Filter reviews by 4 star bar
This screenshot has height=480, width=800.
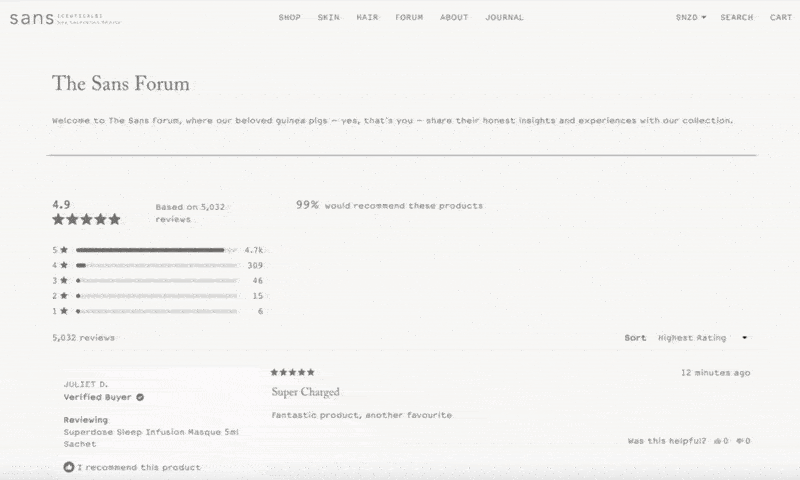[x=157, y=265]
